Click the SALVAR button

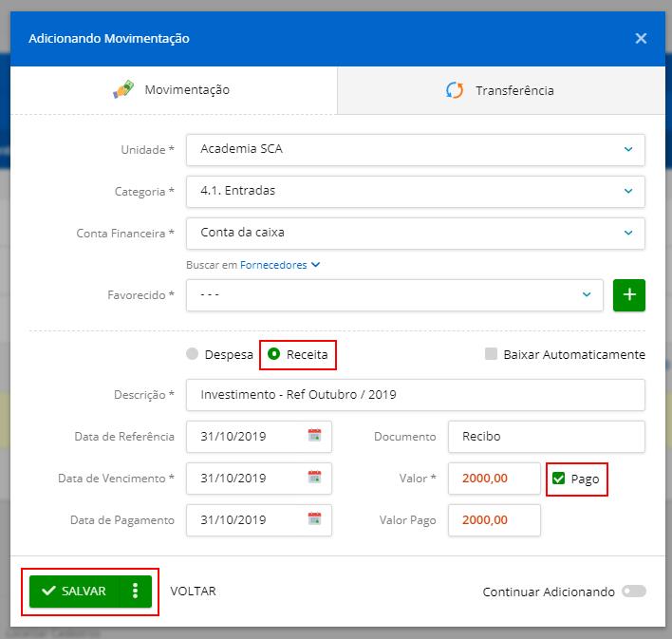[x=74, y=592]
